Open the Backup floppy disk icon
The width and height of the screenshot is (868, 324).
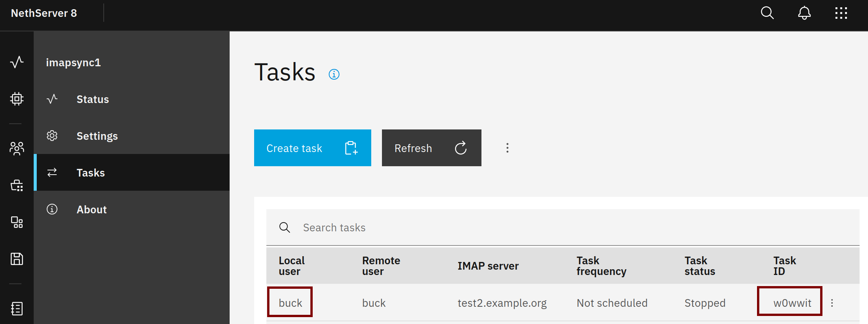[17, 259]
